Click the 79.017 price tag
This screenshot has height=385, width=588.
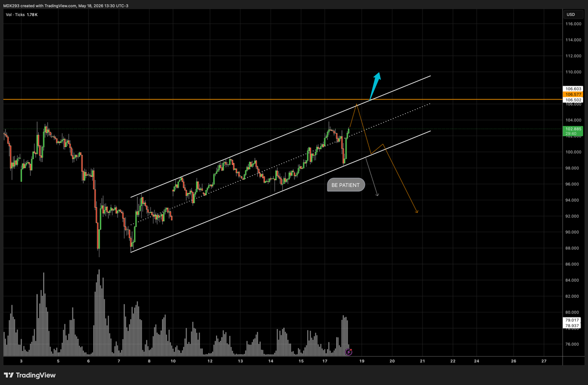tap(573, 320)
